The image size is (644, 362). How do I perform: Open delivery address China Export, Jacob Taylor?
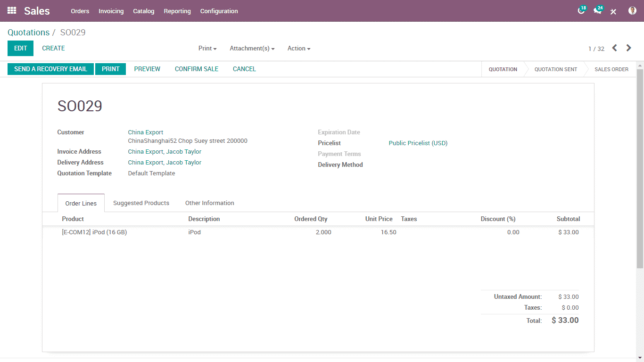(165, 163)
